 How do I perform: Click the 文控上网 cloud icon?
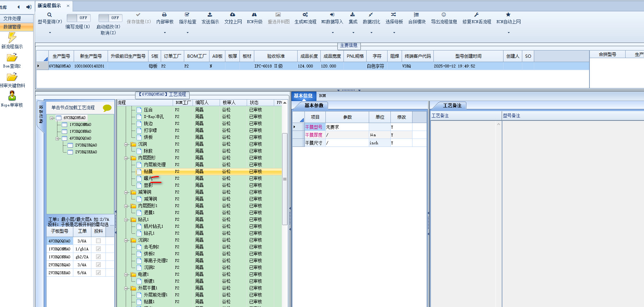233,15
